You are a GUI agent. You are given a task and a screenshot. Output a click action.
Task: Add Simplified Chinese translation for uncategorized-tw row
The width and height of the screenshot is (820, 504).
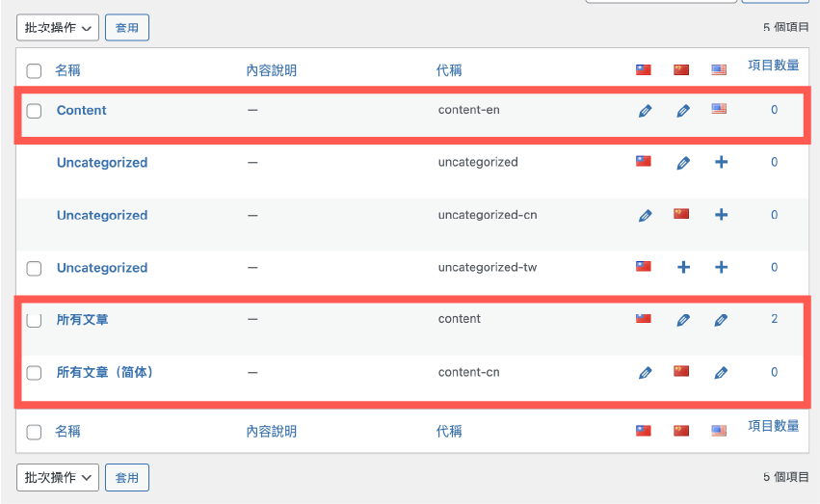[x=682, y=268]
